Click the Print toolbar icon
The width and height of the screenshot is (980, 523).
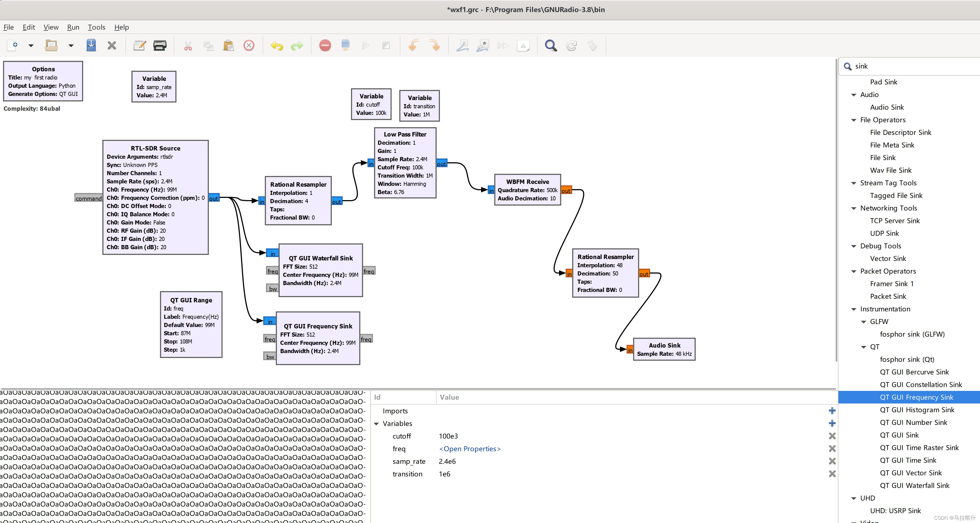[x=160, y=46]
